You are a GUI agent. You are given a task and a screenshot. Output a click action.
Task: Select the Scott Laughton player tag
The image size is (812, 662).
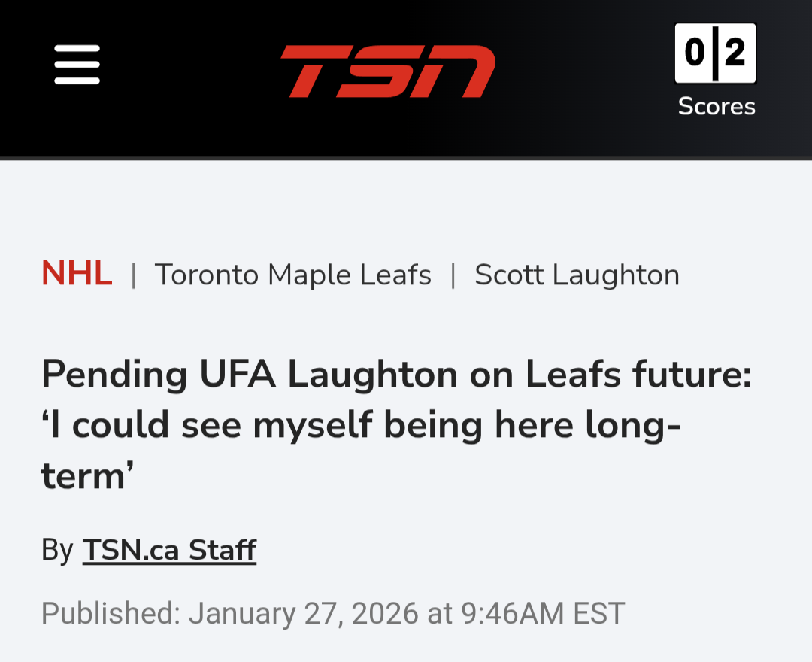(577, 275)
